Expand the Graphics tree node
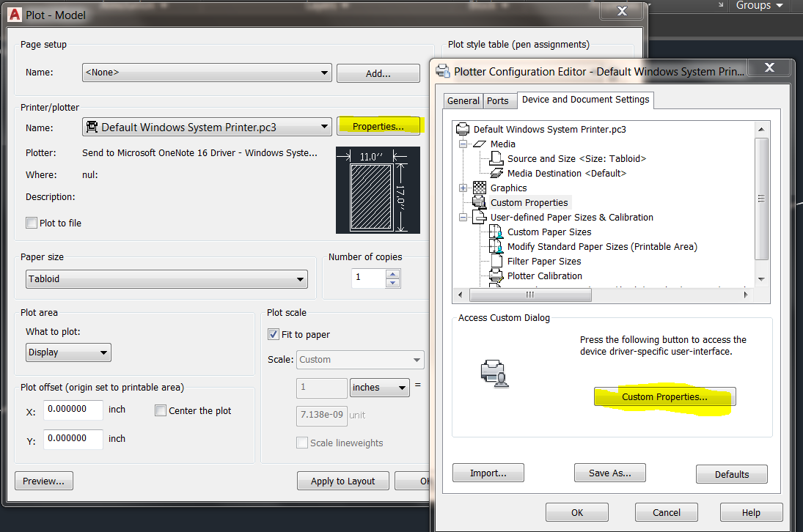Screen dimensions: 803x532 463,188
